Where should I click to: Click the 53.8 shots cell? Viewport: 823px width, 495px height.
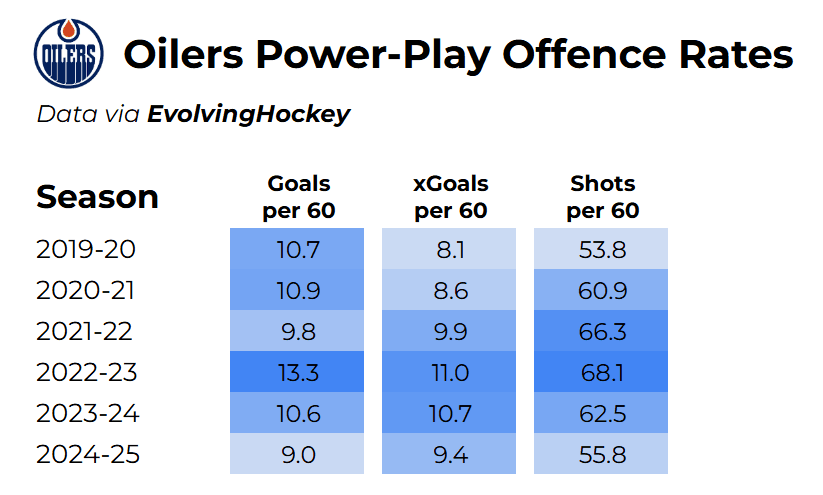pyautogui.click(x=602, y=249)
